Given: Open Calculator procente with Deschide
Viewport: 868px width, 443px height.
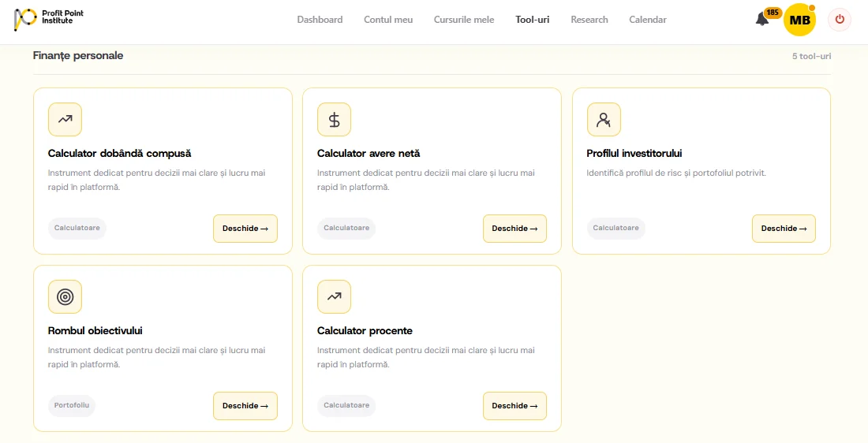Looking at the screenshot, I should click(x=514, y=406).
